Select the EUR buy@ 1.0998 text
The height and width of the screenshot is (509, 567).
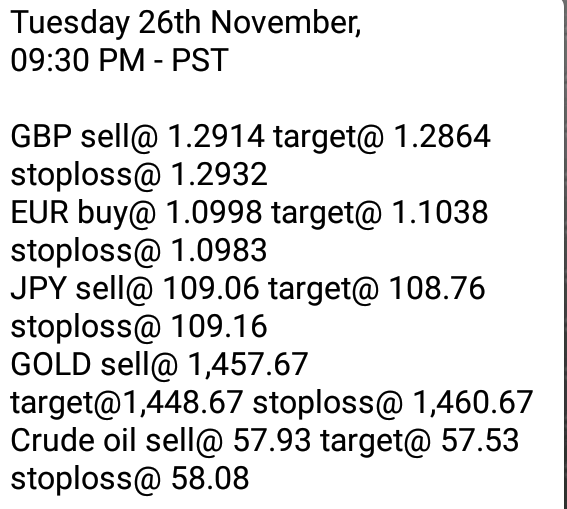pos(136,213)
